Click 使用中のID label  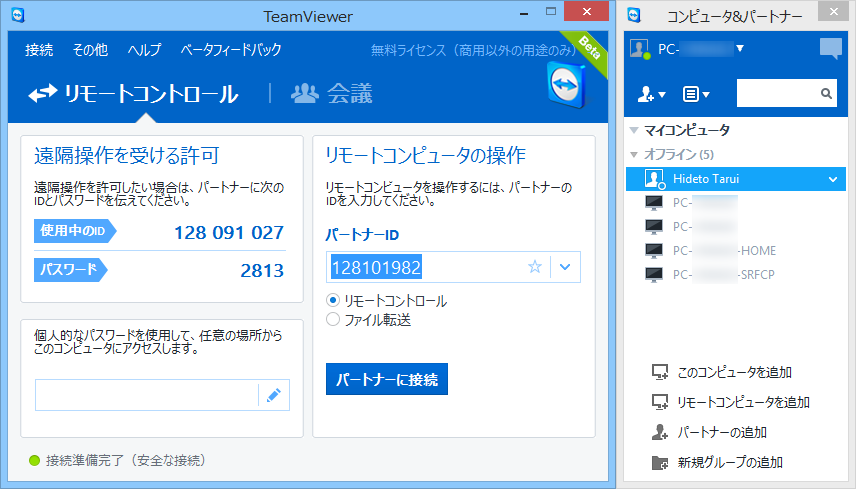click(x=75, y=231)
